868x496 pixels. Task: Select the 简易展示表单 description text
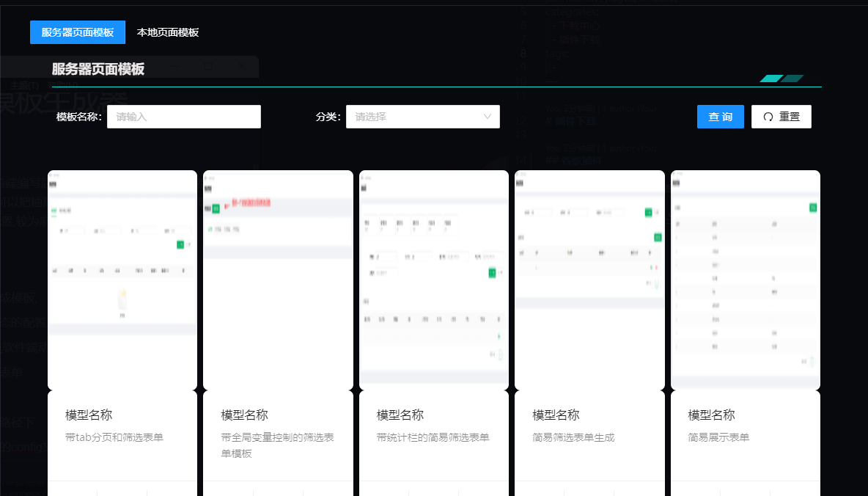[x=718, y=437]
